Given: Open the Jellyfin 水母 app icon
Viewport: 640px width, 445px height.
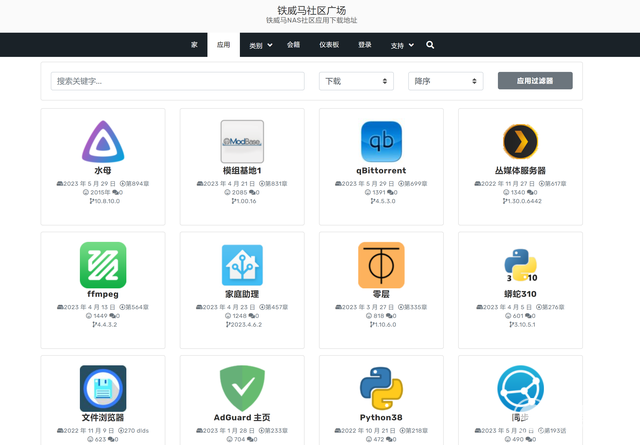Looking at the screenshot, I should pyautogui.click(x=103, y=142).
